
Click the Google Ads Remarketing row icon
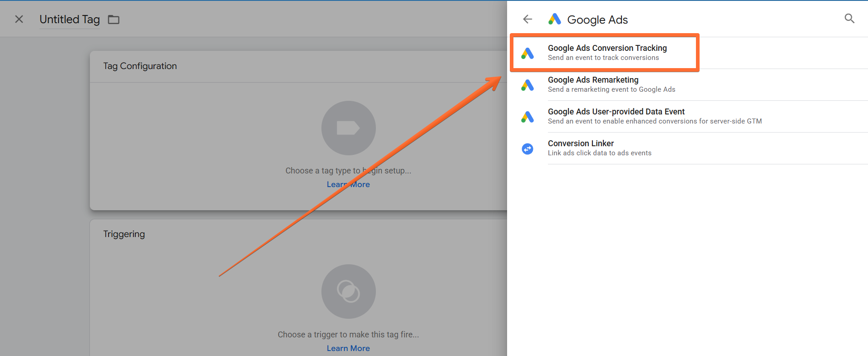[528, 85]
